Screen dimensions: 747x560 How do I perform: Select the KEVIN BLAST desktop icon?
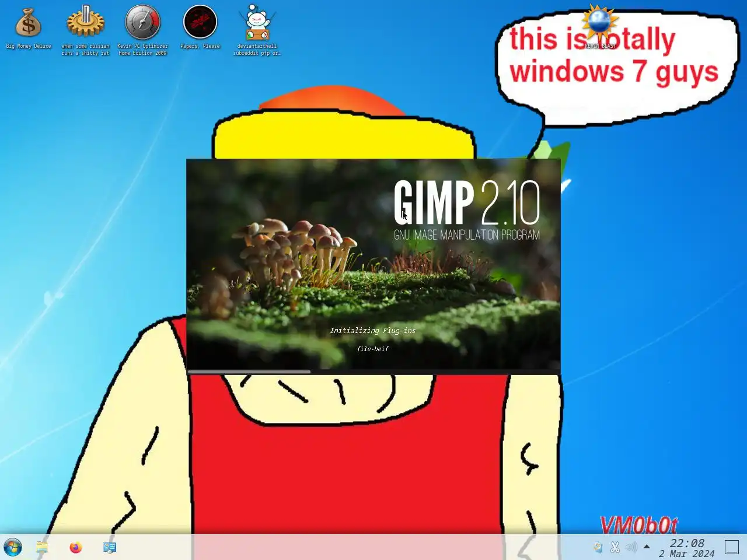point(600,27)
